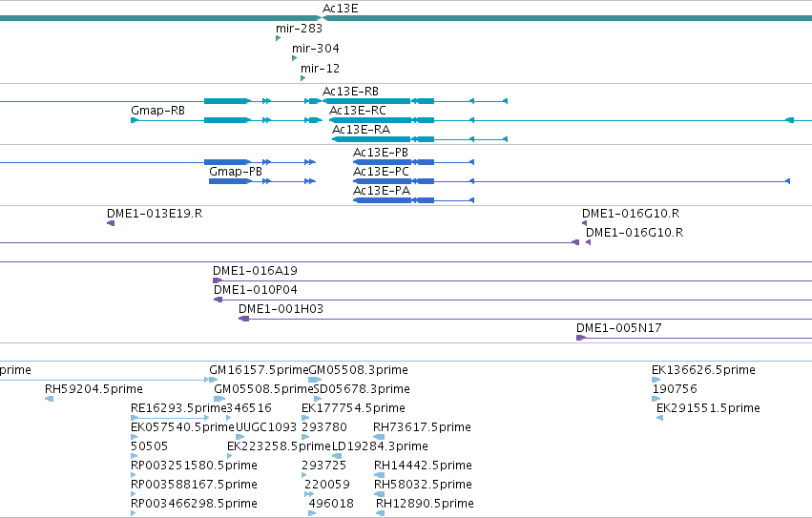Viewport: 812px width, 518px height.
Task: Select the DME1-013E19.R label
Action: [x=155, y=214]
